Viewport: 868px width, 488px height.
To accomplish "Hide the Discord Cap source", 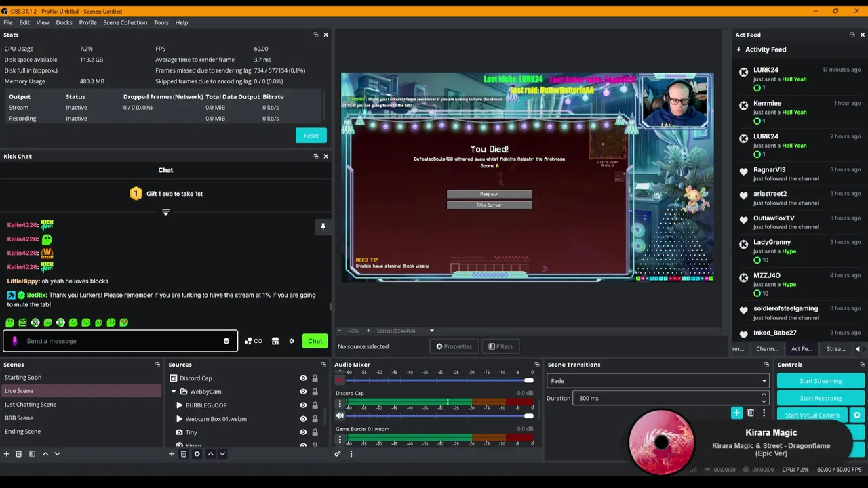I will tap(303, 378).
